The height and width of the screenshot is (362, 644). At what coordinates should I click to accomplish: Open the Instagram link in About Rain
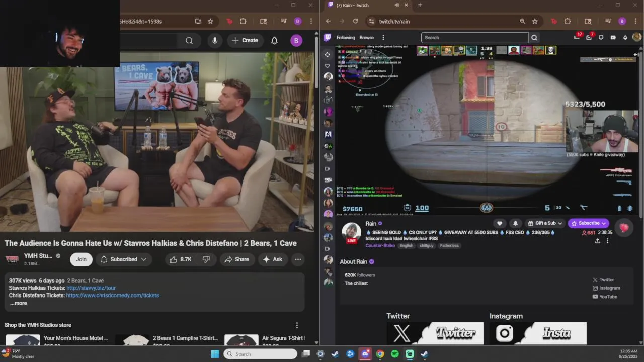point(606,288)
